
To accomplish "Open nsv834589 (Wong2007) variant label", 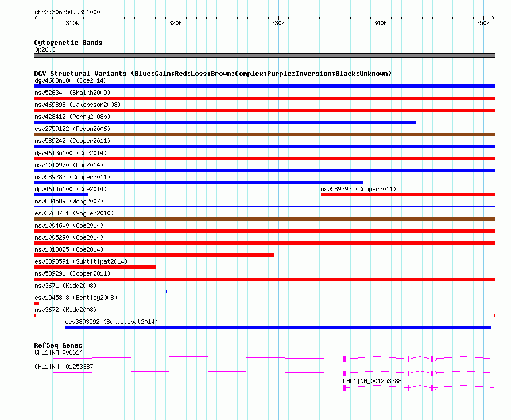I will pos(69,201).
